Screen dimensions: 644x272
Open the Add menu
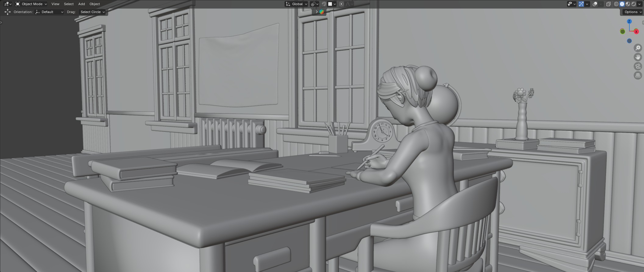81,4
